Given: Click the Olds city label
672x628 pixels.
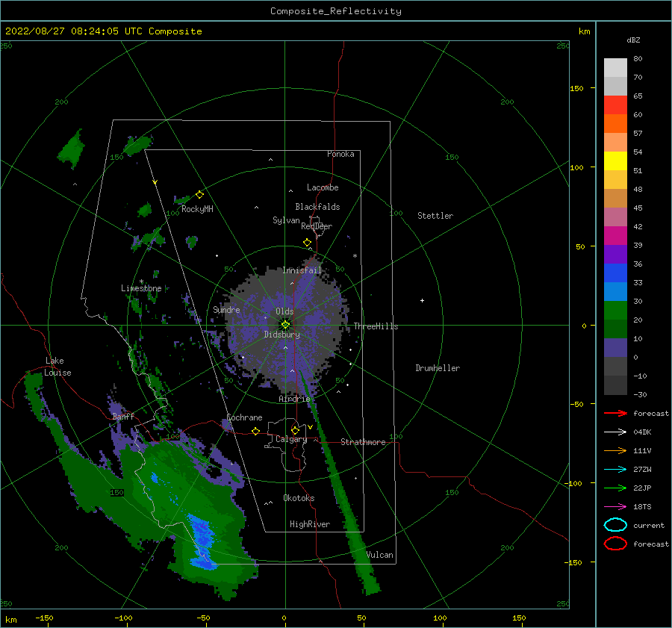Looking at the screenshot, I should (284, 311).
